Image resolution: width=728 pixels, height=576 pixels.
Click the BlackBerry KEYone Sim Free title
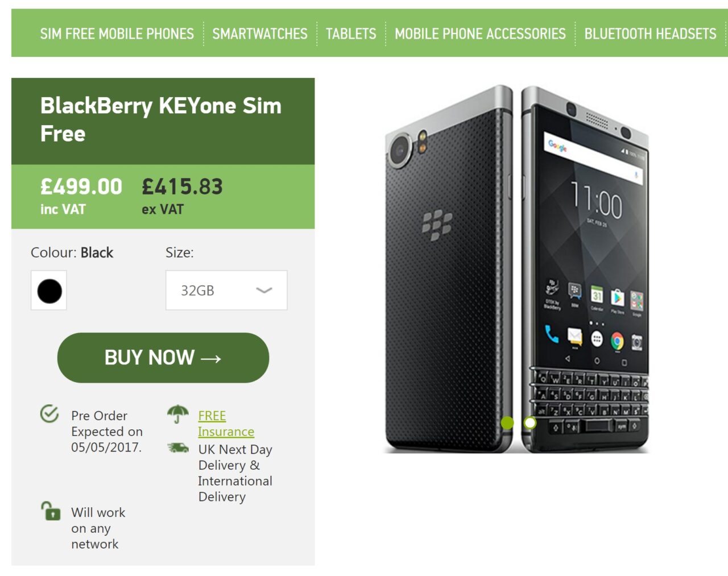click(x=161, y=119)
